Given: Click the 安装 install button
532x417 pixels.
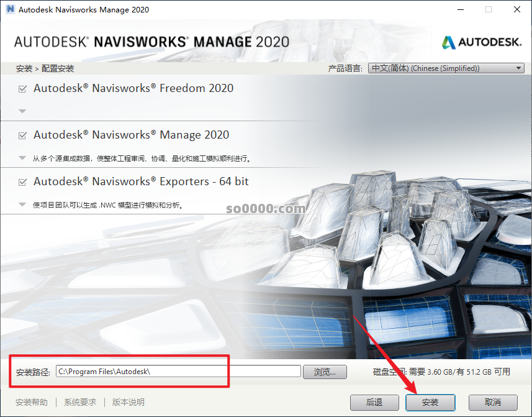Looking at the screenshot, I should [x=430, y=402].
